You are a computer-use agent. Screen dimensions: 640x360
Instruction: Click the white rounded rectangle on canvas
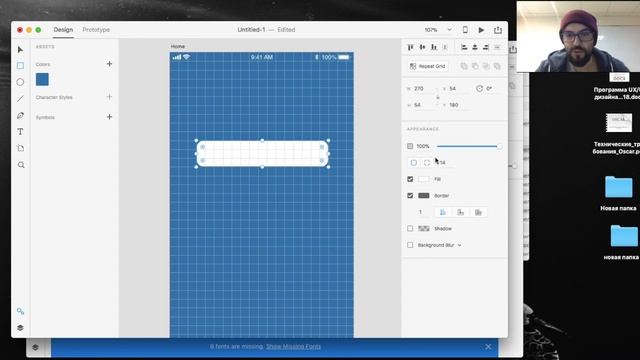[262, 153]
